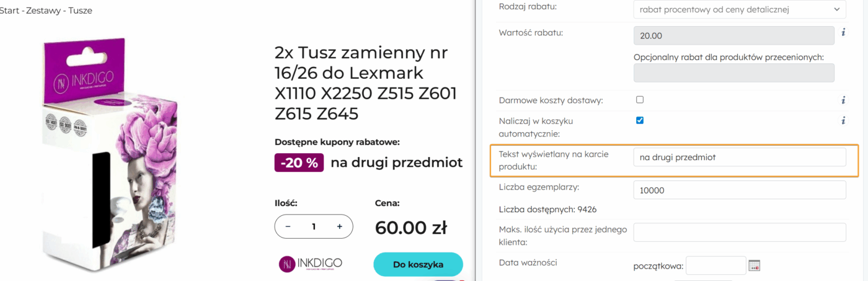Click info icon for Naliczaj w koszyku

pyautogui.click(x=843, y=121)
